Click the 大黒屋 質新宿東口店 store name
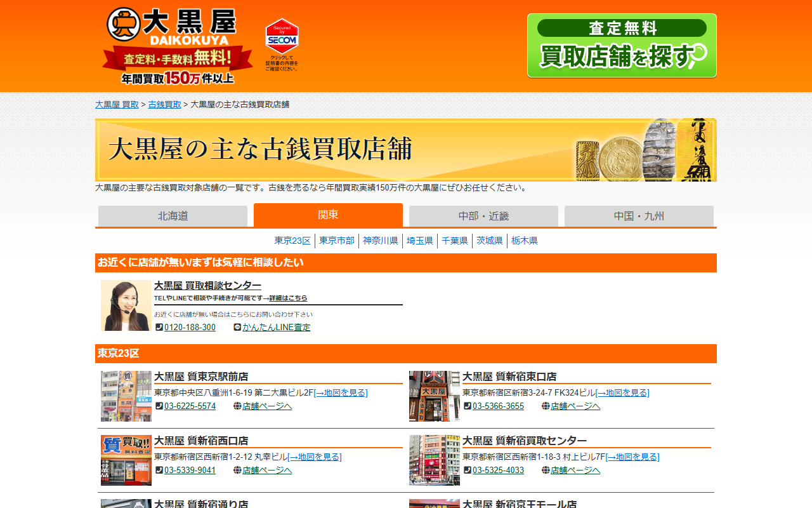The width and height of the screenshot is (812, 508). click(x=509, y=377)
